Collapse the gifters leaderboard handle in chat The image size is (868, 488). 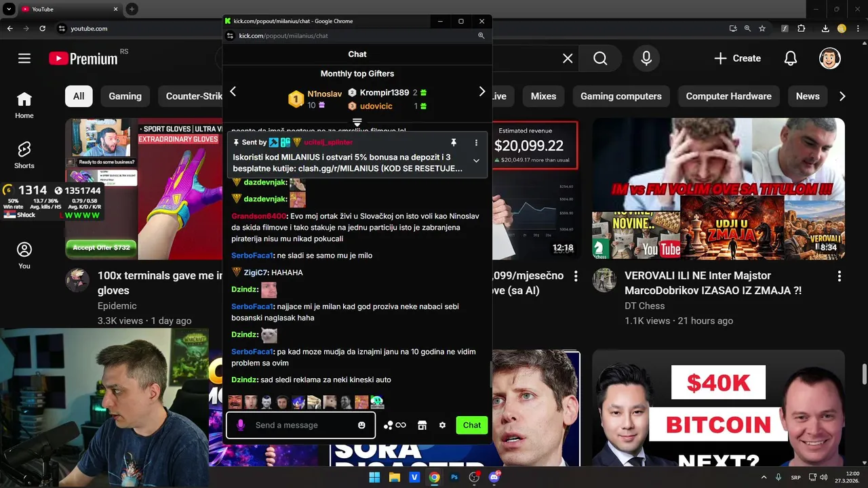click(x=357, y=122)
